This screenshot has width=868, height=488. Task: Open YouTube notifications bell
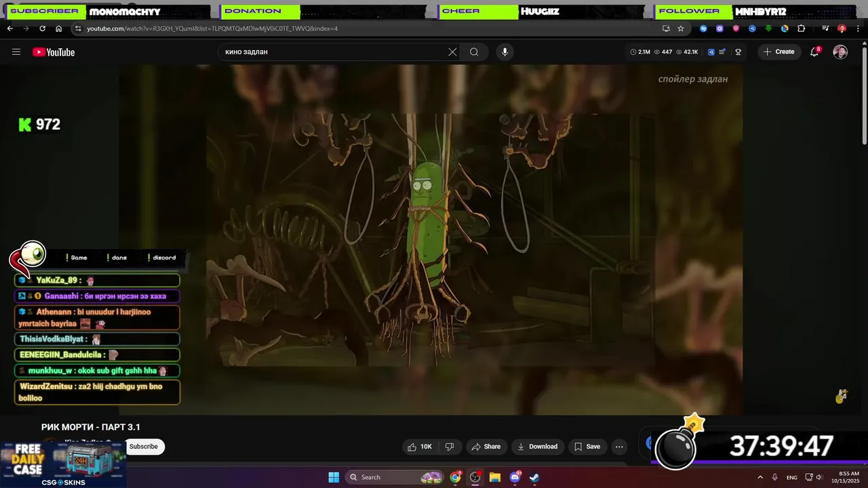click(815, 52)
